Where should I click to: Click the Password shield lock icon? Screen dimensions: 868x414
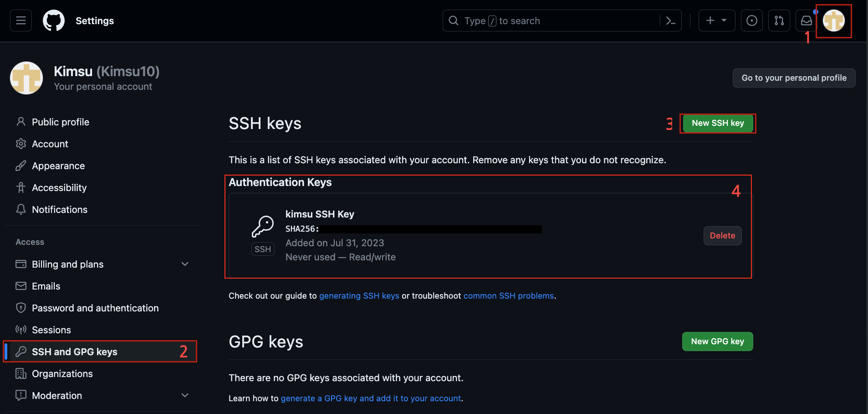click(21, 308)
